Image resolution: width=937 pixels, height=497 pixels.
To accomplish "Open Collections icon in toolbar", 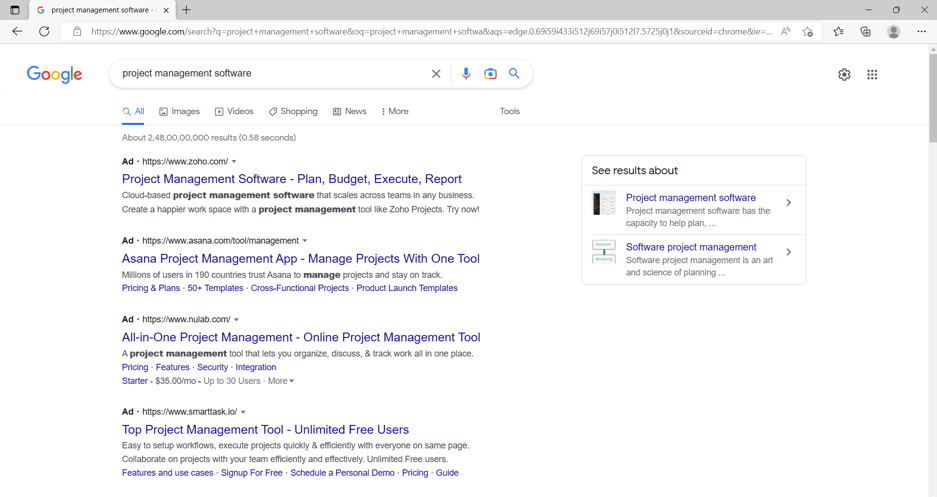I will click(x=865, y=32).
